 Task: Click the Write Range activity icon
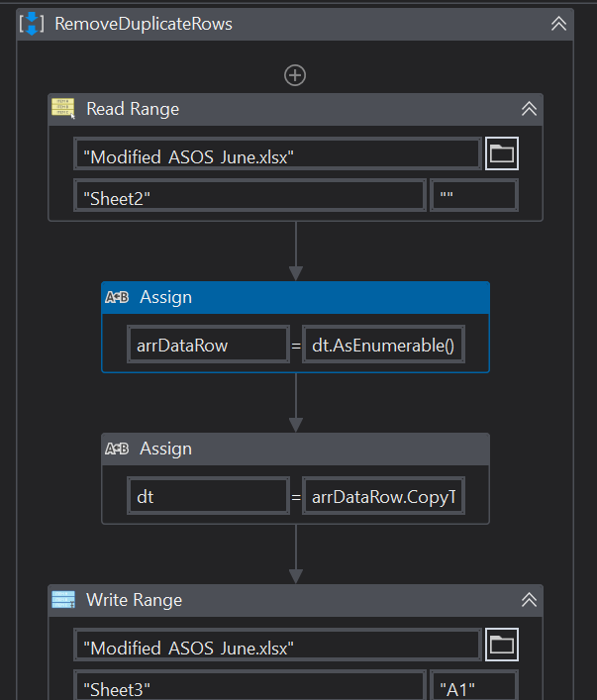coord(64,600)
